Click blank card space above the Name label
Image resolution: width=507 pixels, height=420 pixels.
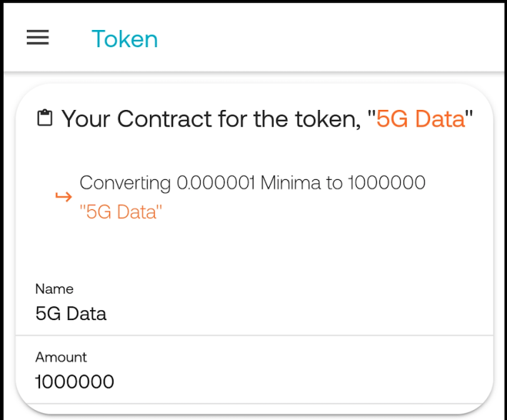pos(254,252)
